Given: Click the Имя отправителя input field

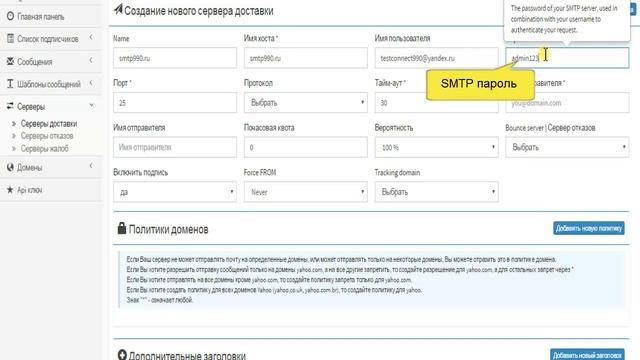Looking at the screenshot, I should tap(175, 147).
